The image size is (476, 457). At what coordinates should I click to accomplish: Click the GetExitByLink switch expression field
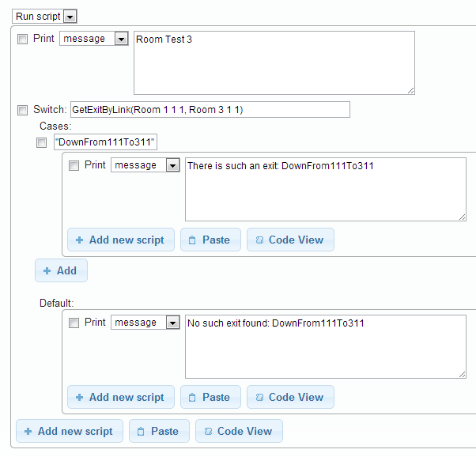pyautogui.click(x=209, y=110)
